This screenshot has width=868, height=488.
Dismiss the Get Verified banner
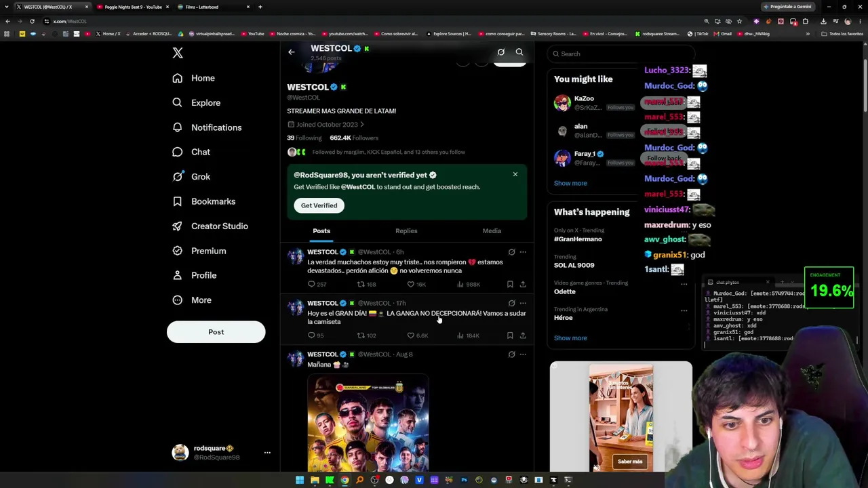[515, 175]
